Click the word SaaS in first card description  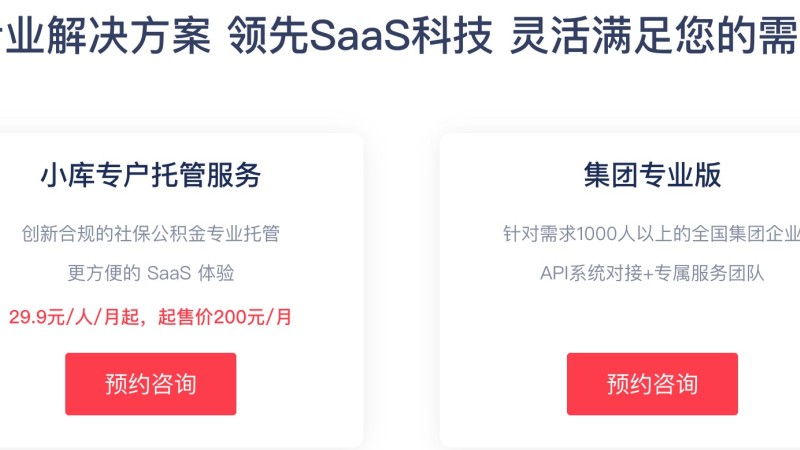(x=169, y=273)
